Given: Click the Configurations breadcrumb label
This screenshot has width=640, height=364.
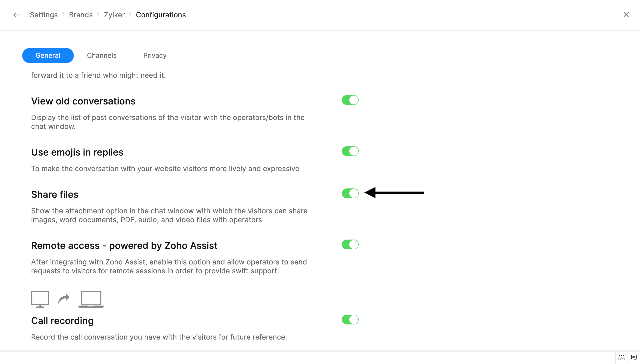Looking at the screenshot, I should click(161, 15).
